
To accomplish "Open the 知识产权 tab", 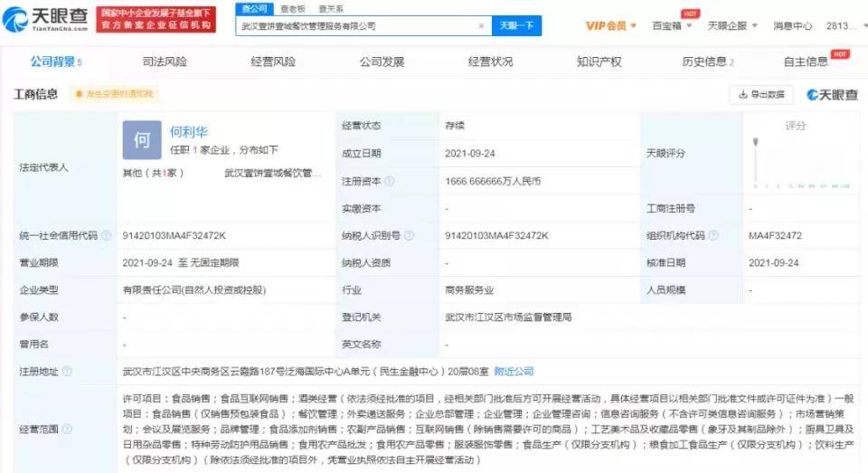I will tap(599, 61).
